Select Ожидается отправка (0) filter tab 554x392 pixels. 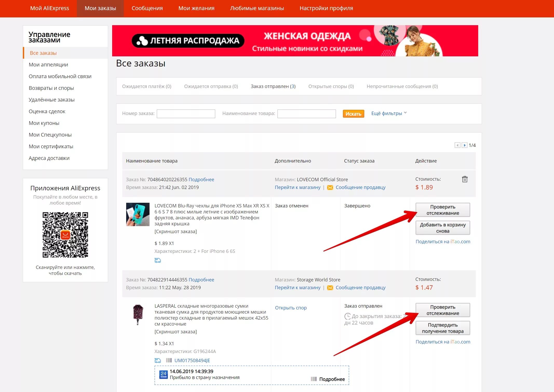pos(211,86)
